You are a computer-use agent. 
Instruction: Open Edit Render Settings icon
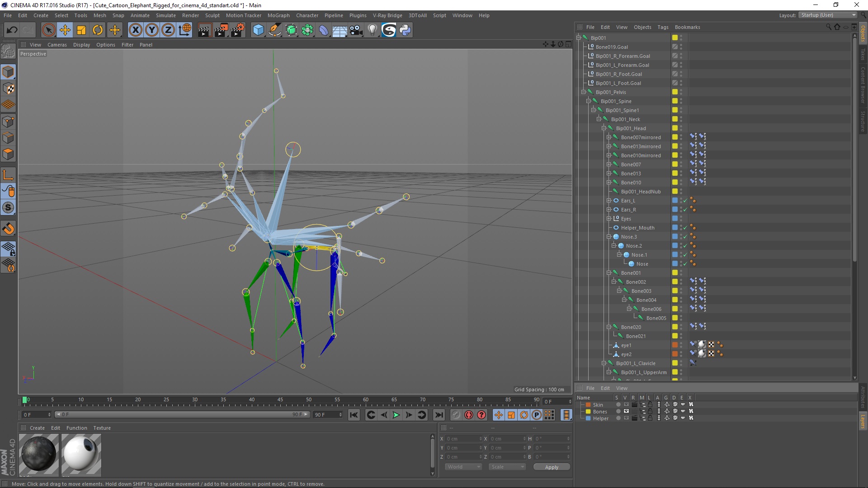tap(238, 30)
